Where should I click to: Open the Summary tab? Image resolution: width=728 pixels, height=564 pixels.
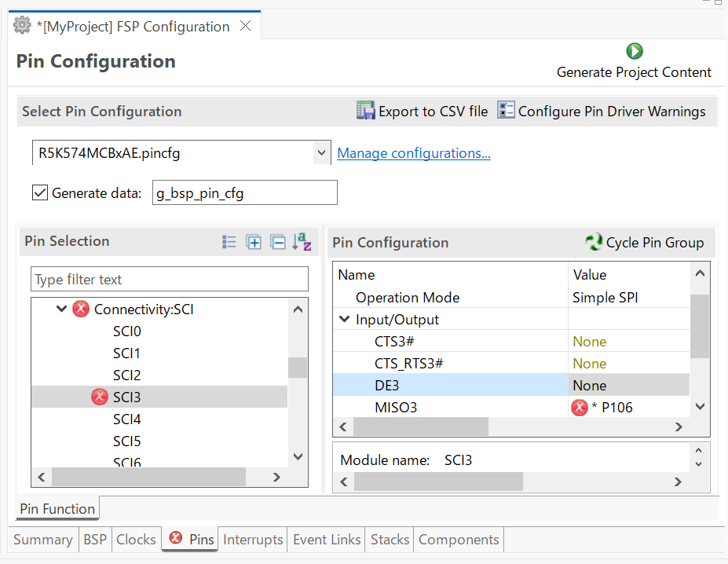coord(43,540)
